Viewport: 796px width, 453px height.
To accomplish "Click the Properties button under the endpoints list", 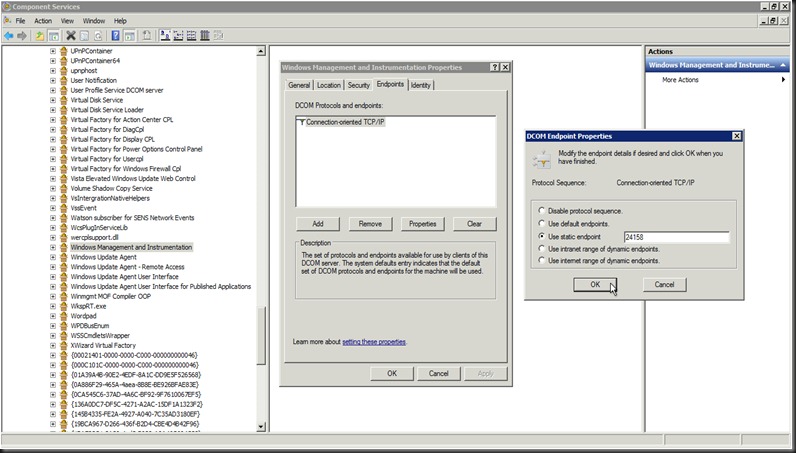I will click(x=422, y=224).
